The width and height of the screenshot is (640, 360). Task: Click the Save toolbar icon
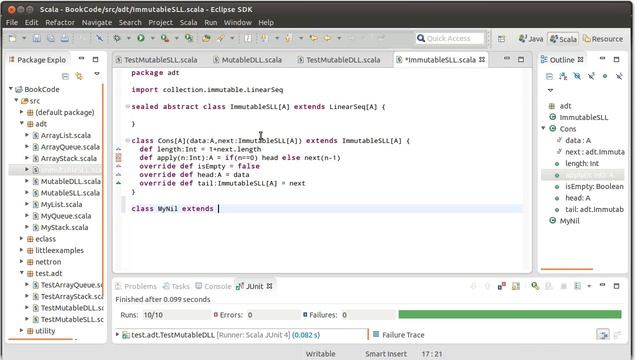tap(37, 38)
